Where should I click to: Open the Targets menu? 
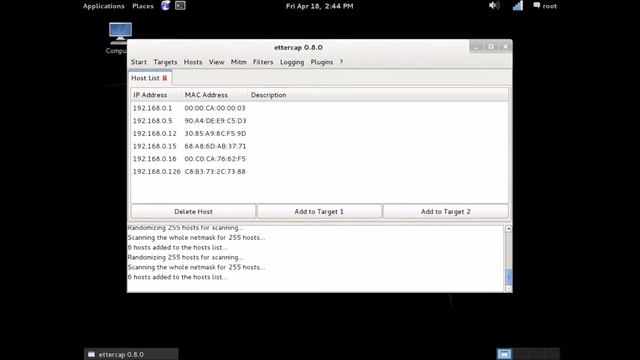[165, 62]
